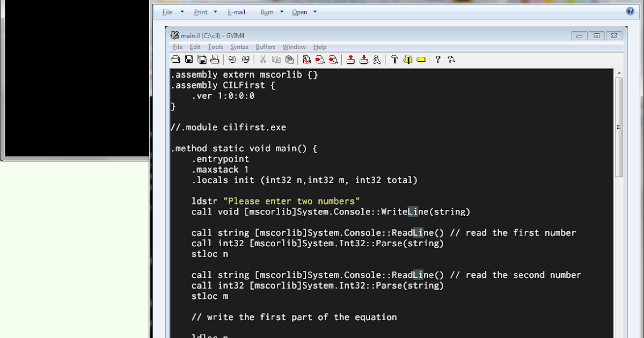This screenshot has height=338, width=644.
Task: Save the file using the Save icon
Action: 188,60
